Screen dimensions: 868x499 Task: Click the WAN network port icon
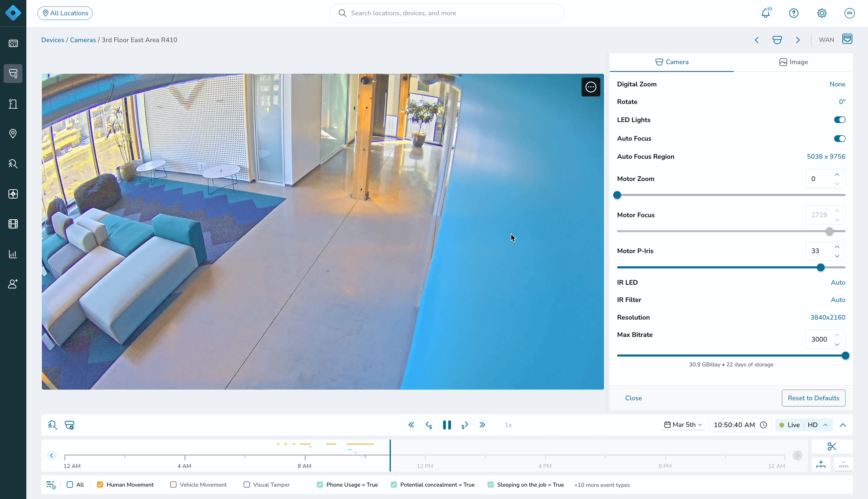[x=847, y=39]
